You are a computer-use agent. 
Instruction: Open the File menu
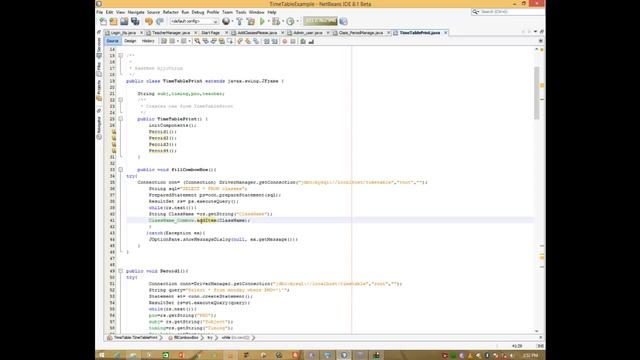pos(100,12)
